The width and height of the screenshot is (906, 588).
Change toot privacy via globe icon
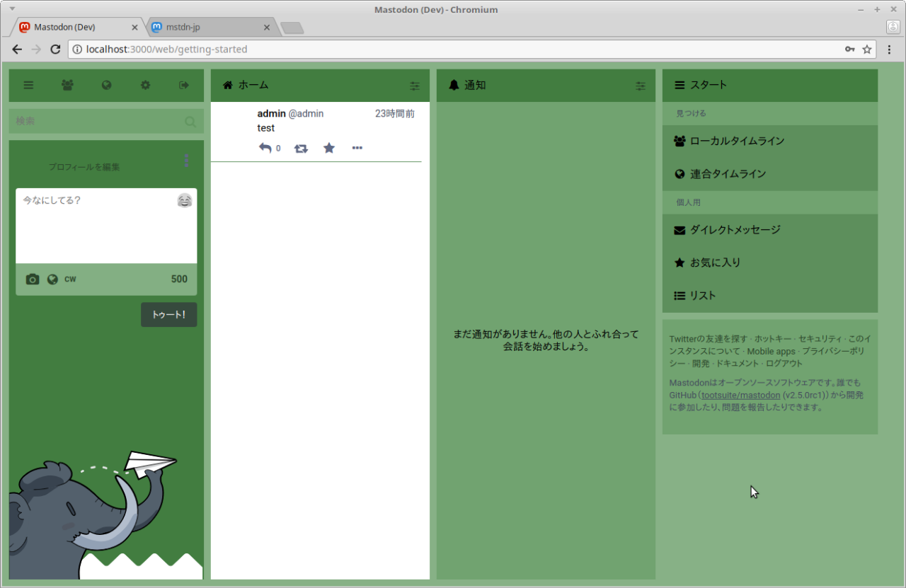tap(52, 279)
